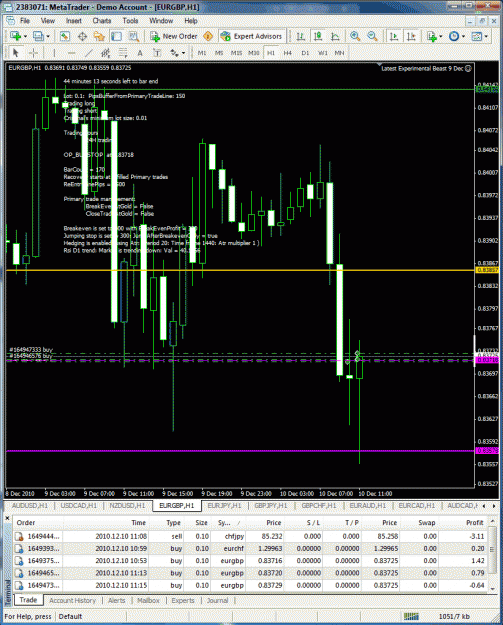Select the Crosshair tool
Image resolution: width=503 pixels, height=625 pixels.
coord(33,53)
